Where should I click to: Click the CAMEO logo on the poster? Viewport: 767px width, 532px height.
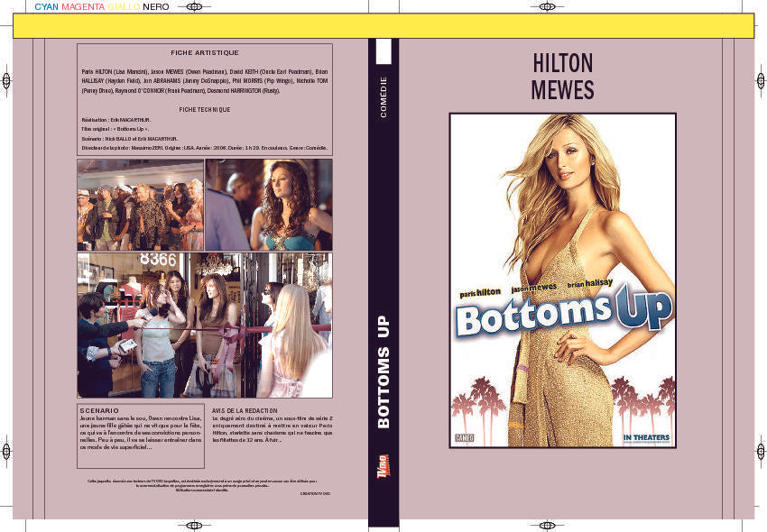[x=464, y=437]
